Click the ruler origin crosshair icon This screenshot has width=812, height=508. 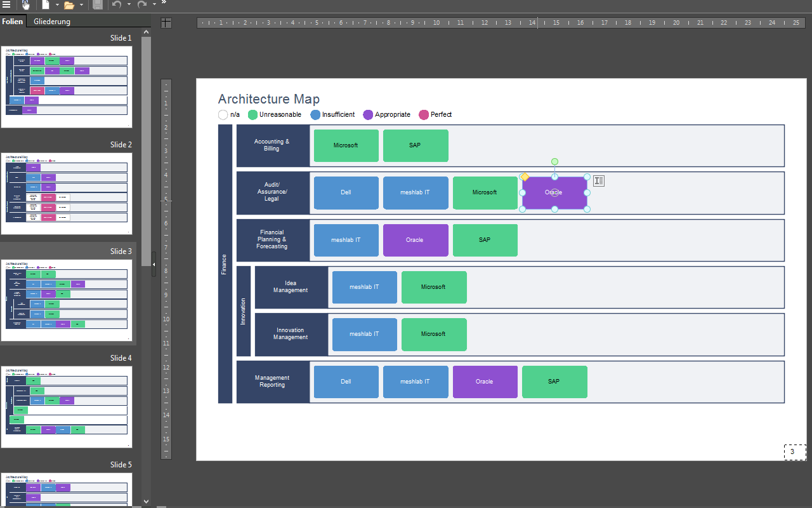(166, 23)
